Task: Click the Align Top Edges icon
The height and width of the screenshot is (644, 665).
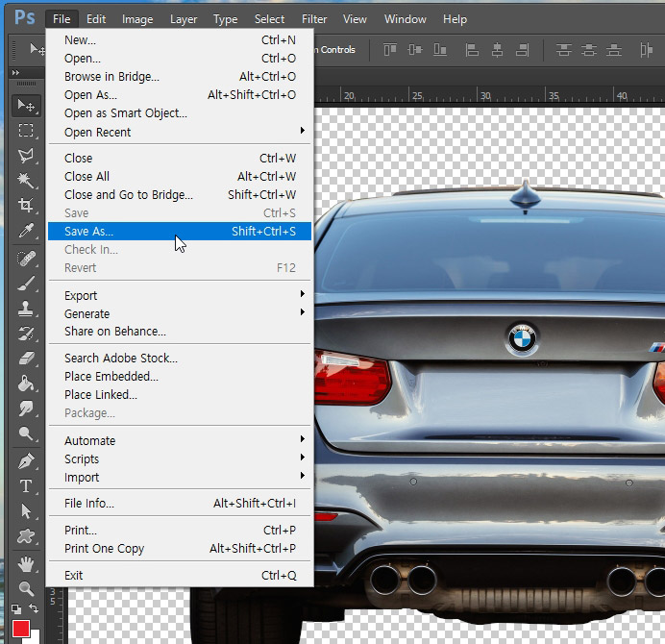Action: pos(390,50)
